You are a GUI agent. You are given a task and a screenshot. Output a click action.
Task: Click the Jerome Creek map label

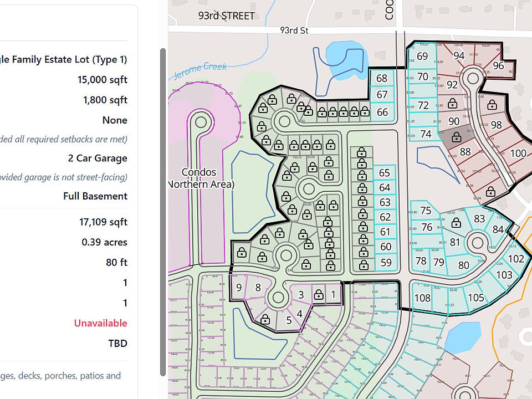(x=199, y=70)
